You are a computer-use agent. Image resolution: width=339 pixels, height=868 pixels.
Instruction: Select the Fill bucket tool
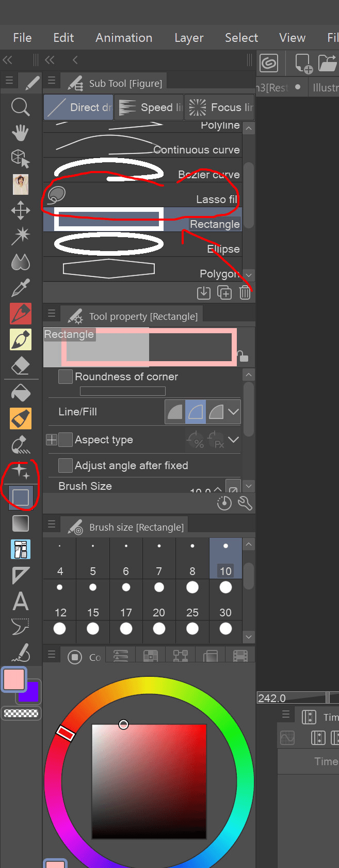coord(20,393)
